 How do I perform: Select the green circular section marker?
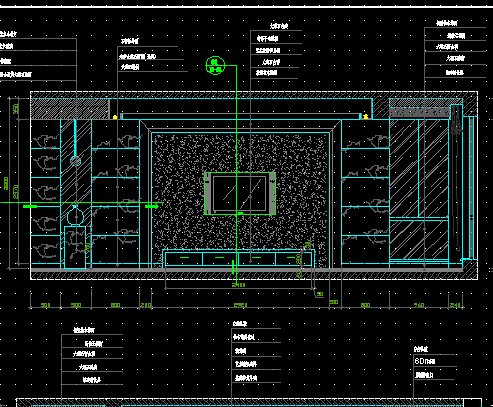[215, 65]
